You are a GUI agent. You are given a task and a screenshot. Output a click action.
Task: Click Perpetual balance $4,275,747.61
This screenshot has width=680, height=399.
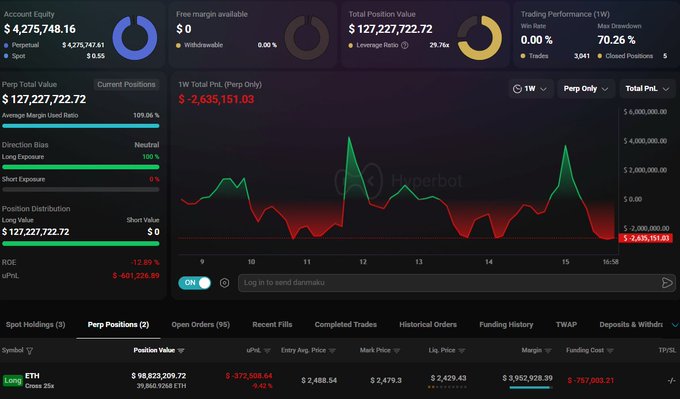click(x=83, y=45)
